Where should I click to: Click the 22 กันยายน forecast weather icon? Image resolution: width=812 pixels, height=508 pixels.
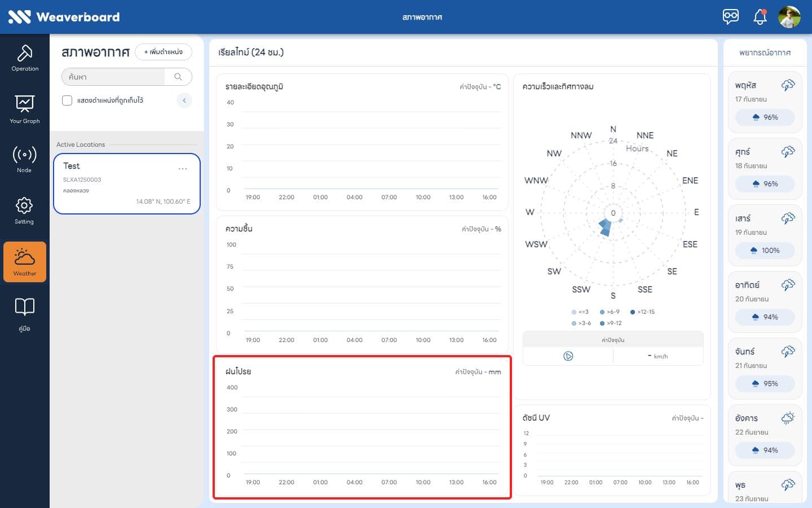point(788,418)
